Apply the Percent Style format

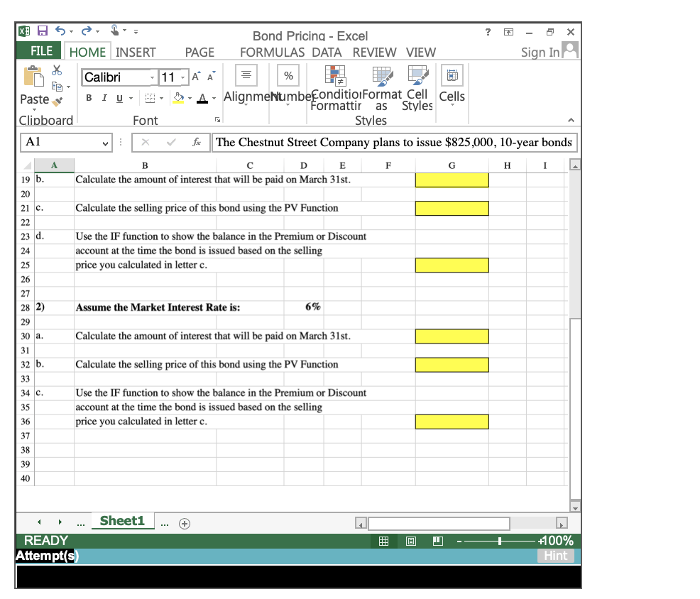click(288, 75)
